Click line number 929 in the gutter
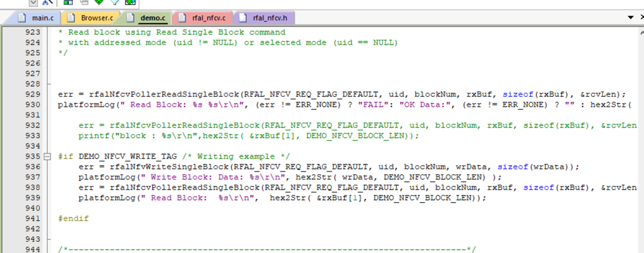This screenshot has width=644, height=253. 34,94
